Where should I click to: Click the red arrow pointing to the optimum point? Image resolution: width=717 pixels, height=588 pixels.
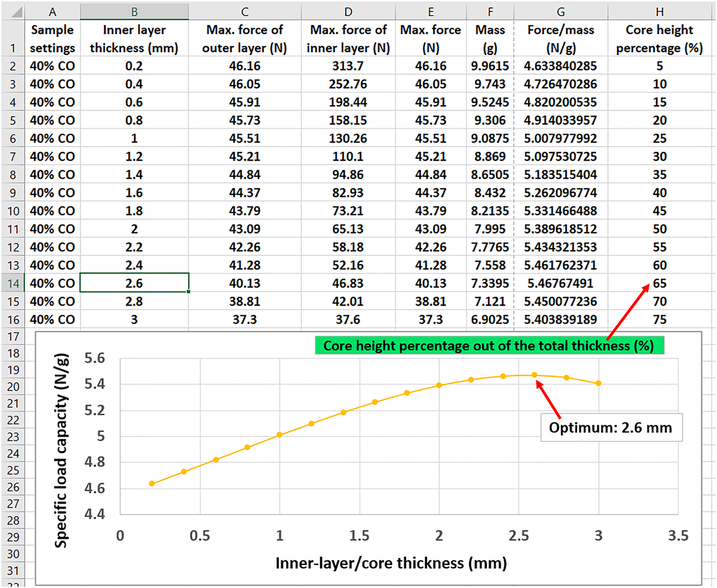coord(549,399)
